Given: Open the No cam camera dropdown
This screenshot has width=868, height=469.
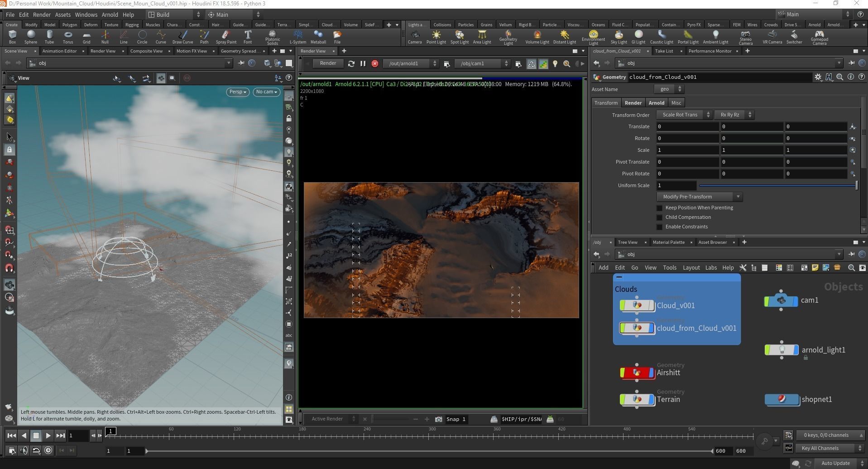Looking at the screenshot, I should point(266,92).
